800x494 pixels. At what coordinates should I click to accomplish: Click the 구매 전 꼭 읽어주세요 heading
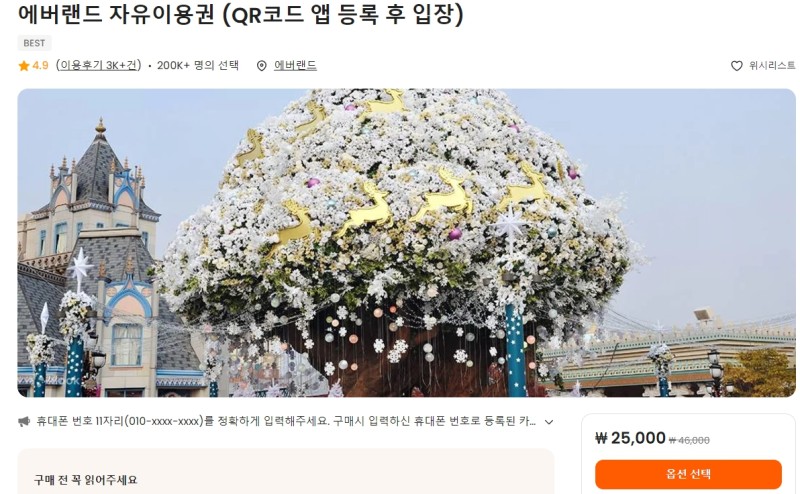[x=86, y=480]
